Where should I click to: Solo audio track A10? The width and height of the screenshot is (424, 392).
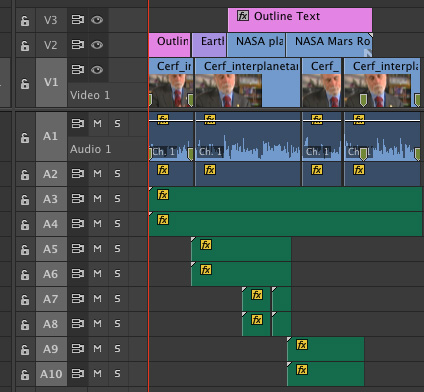pos(117,373)
